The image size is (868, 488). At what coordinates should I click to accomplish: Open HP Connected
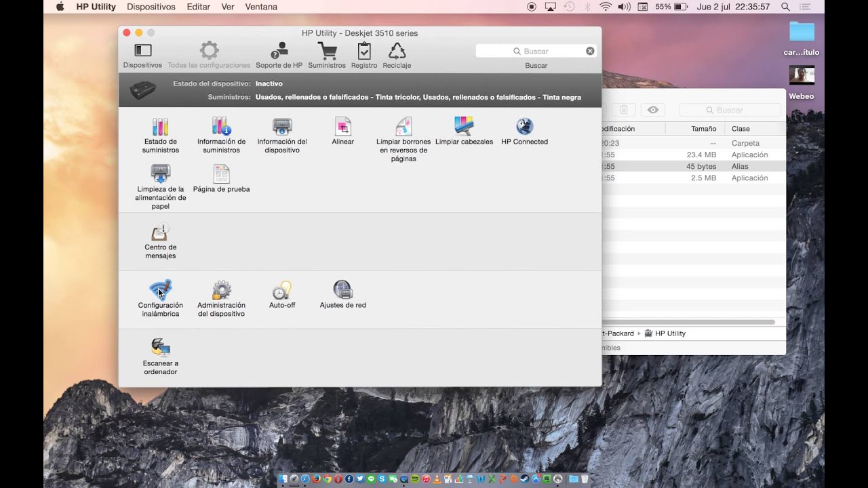click(x=524, y=131)
